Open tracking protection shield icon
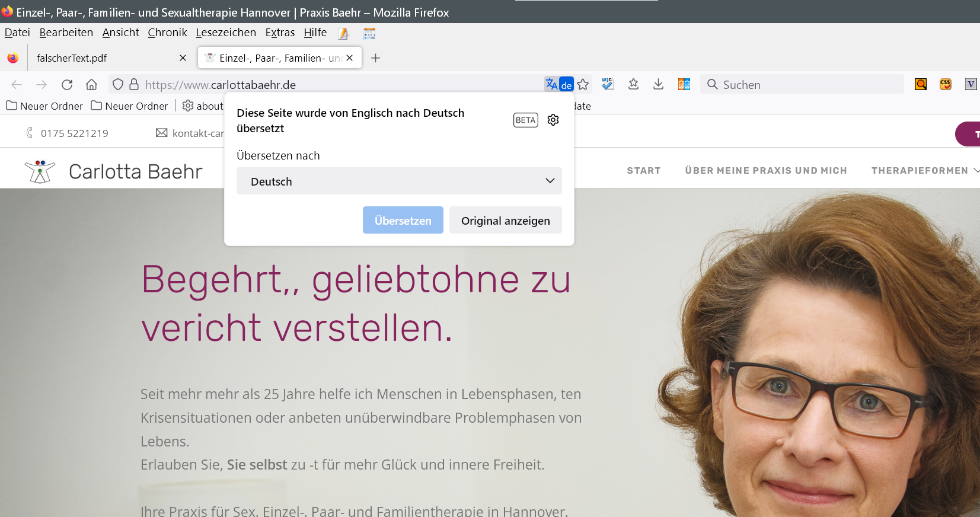The image size is (980, 517). pyautogui.click(x=118, y=85)
